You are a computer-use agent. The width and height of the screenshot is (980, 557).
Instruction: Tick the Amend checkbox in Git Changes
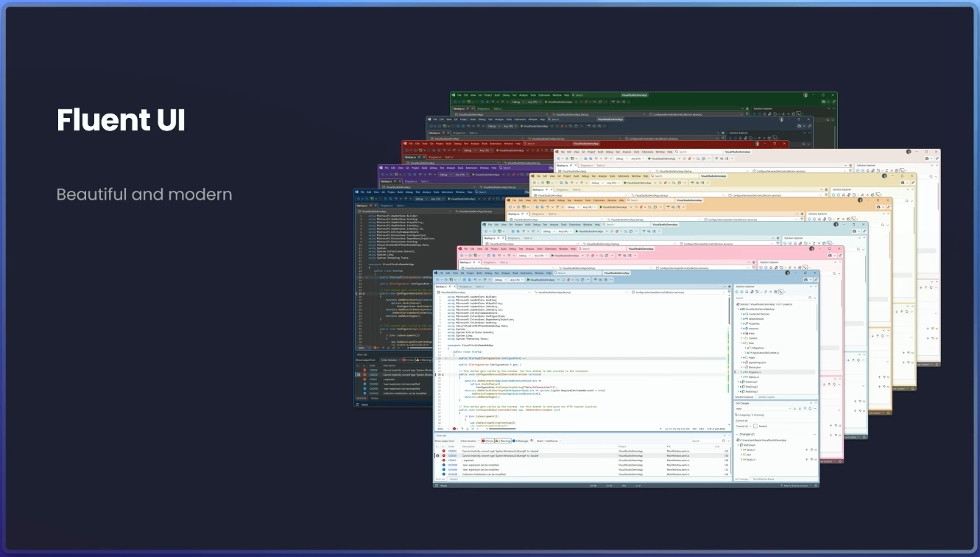(x=755, y=426)
